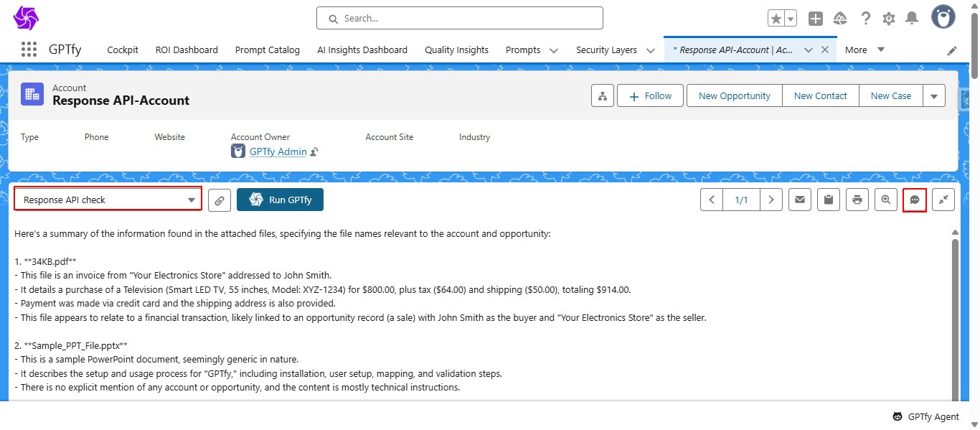This screenshot has height=430, width=980.
Task: Expand the Prompts tab chevron menu
Action: 554,50
